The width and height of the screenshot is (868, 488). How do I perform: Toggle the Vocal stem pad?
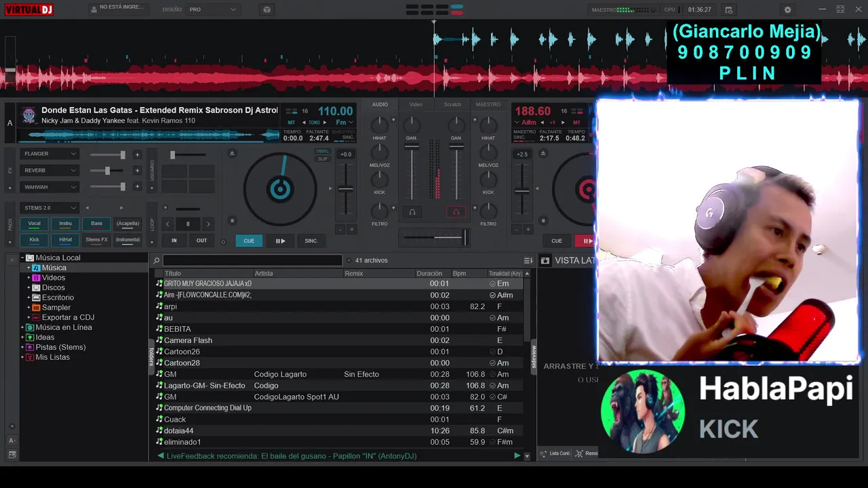34,224
